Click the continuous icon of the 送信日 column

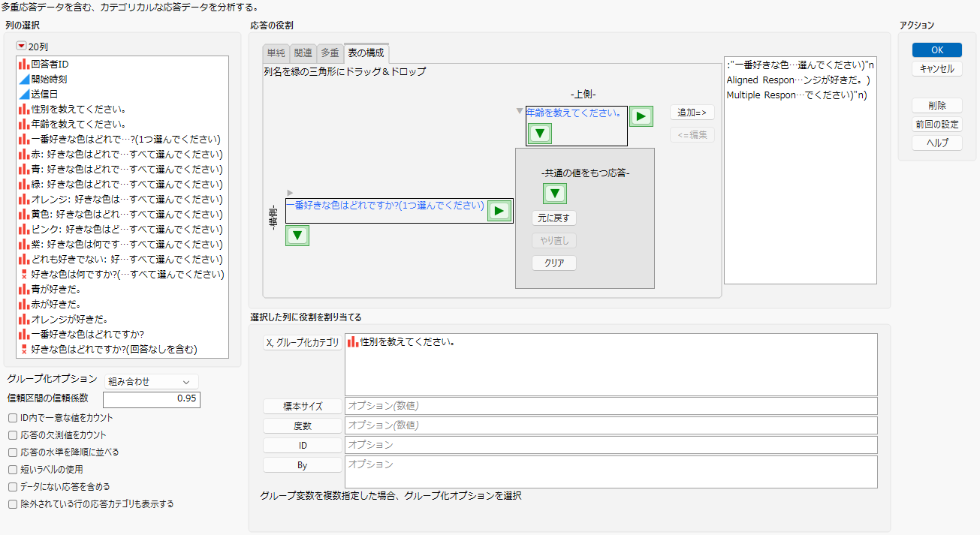pyautogui.click(x=24, y=95)
